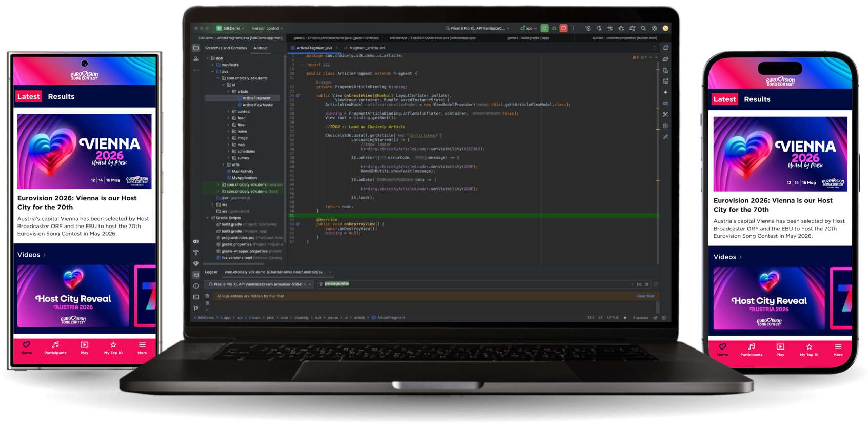The height and width of the screenshot is (431, 868).
Task: Open Eurovision 2026 Vienna headline on iPhone
Action: point(773,205)
